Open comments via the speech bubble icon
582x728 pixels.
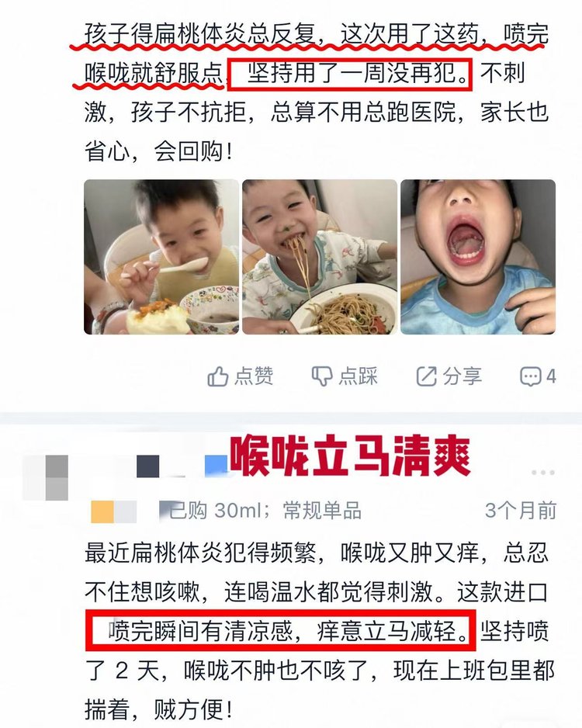click(x=530, y=376)
